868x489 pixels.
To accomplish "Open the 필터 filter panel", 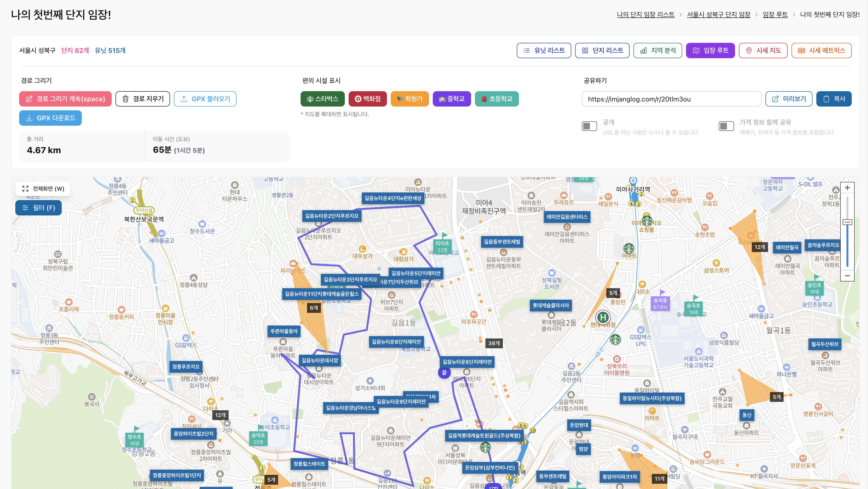I will tap(38, 208).
